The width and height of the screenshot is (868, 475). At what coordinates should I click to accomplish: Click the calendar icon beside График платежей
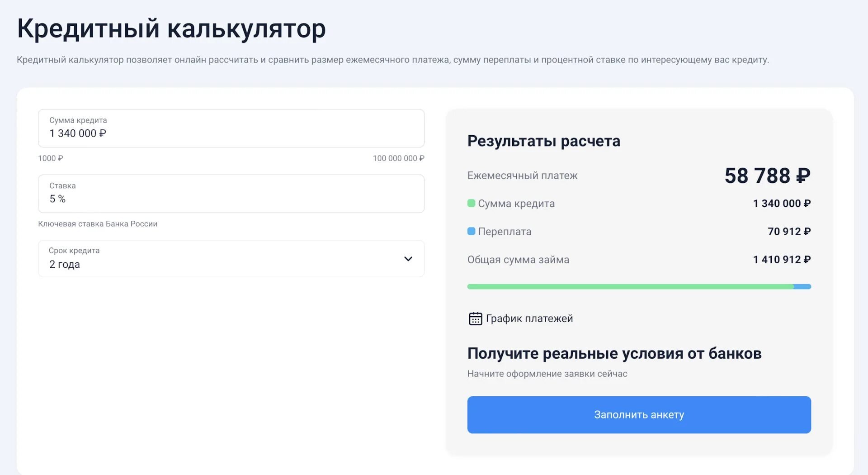point(475,318)
